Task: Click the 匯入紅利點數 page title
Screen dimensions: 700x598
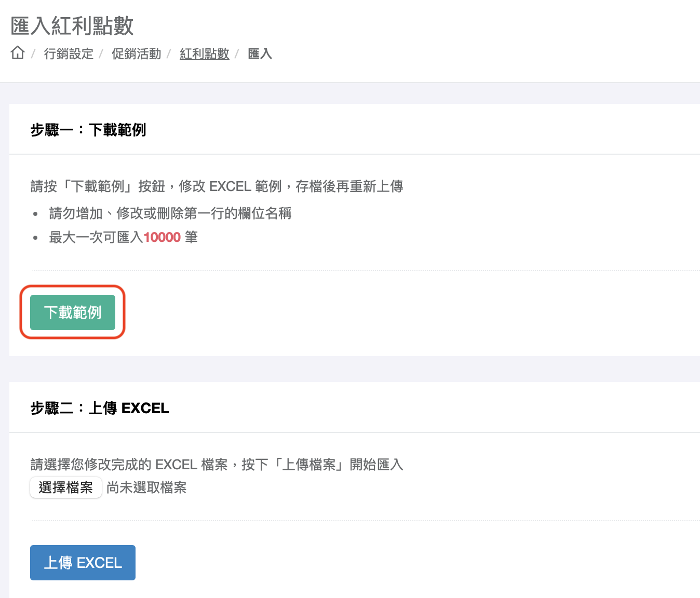Action: point(71,25)
